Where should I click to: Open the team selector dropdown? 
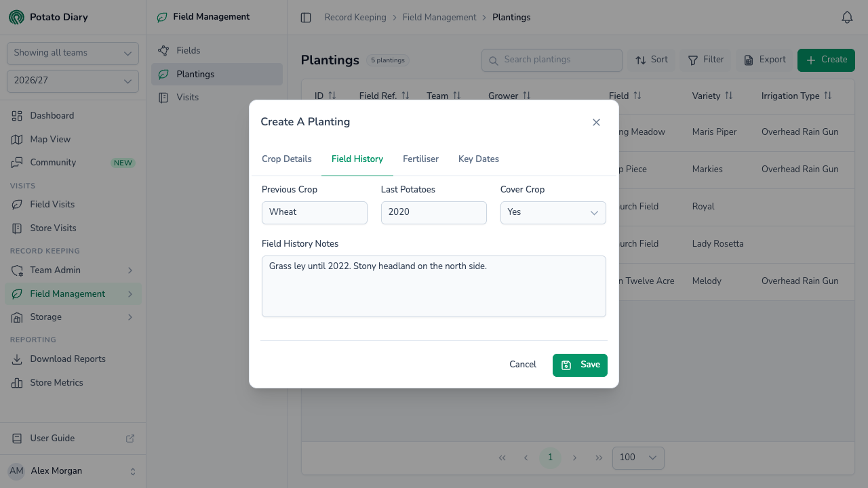[x=73, y=53]
